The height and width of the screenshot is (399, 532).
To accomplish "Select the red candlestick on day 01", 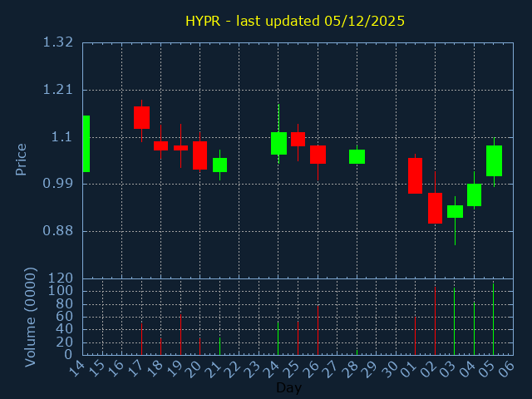I will 415,175.
